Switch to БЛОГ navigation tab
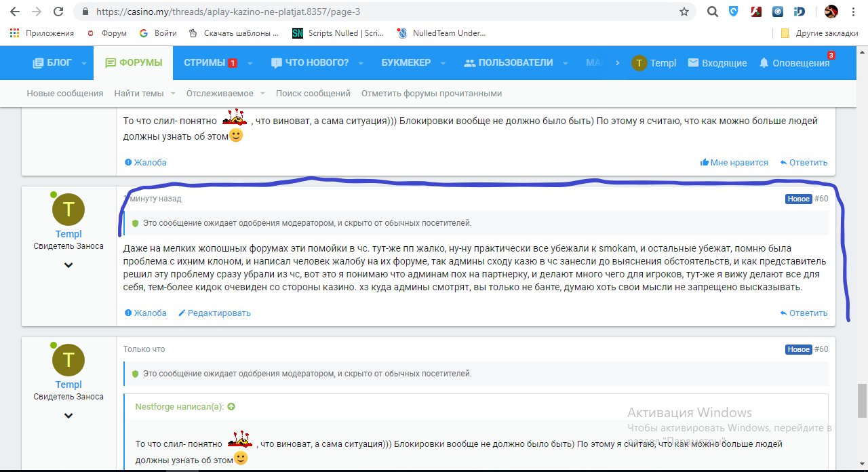 click(x=52, y=62)
